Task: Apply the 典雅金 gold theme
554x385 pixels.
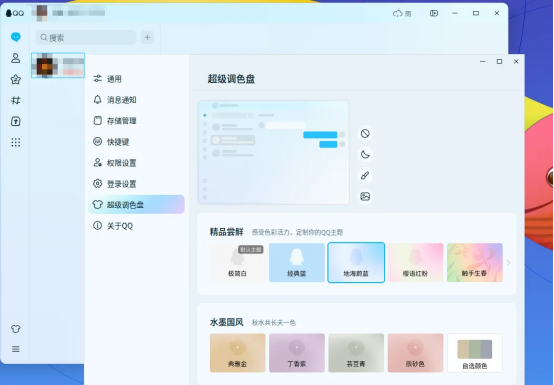Action: point(237,353)
